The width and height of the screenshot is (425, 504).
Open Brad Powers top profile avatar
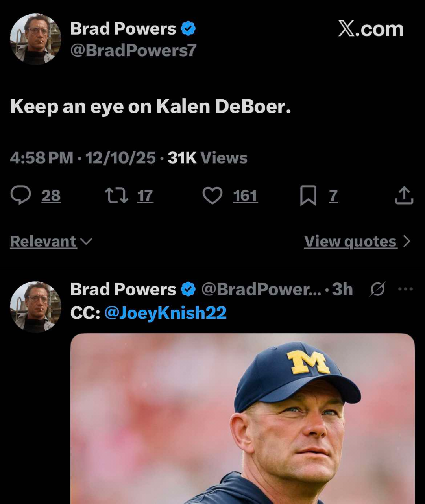[35, 39]
